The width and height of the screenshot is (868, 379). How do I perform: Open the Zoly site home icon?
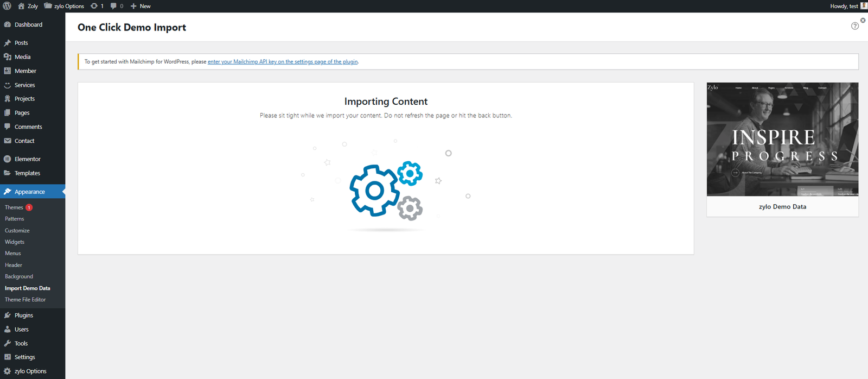(x=22, y=6)
